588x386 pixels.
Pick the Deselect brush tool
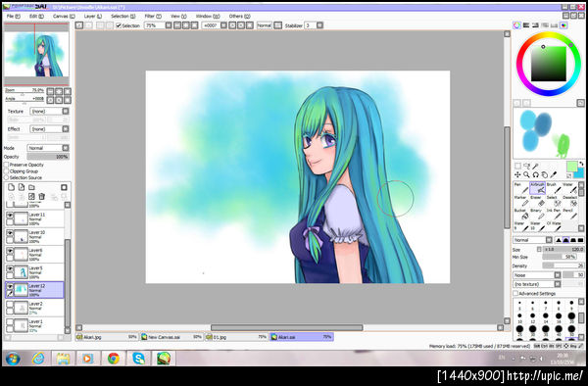pyautogui.click(x=570, y=201)
